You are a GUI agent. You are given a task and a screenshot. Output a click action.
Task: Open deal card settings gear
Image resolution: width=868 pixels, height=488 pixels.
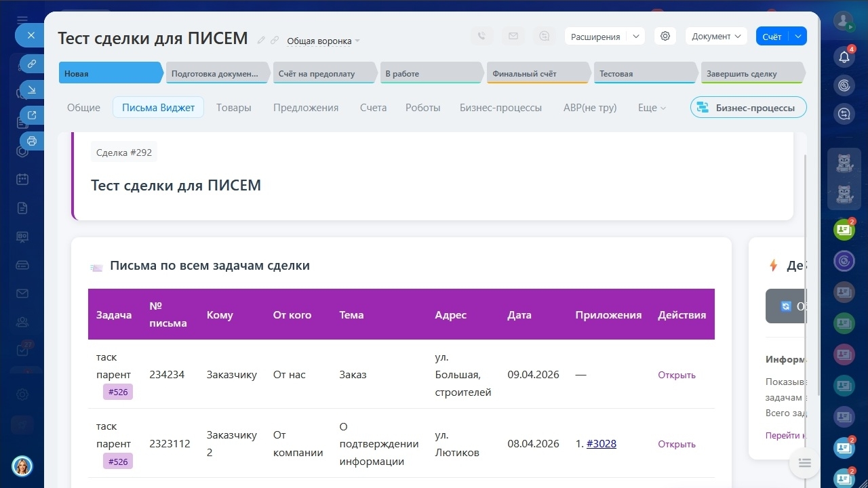665,36
